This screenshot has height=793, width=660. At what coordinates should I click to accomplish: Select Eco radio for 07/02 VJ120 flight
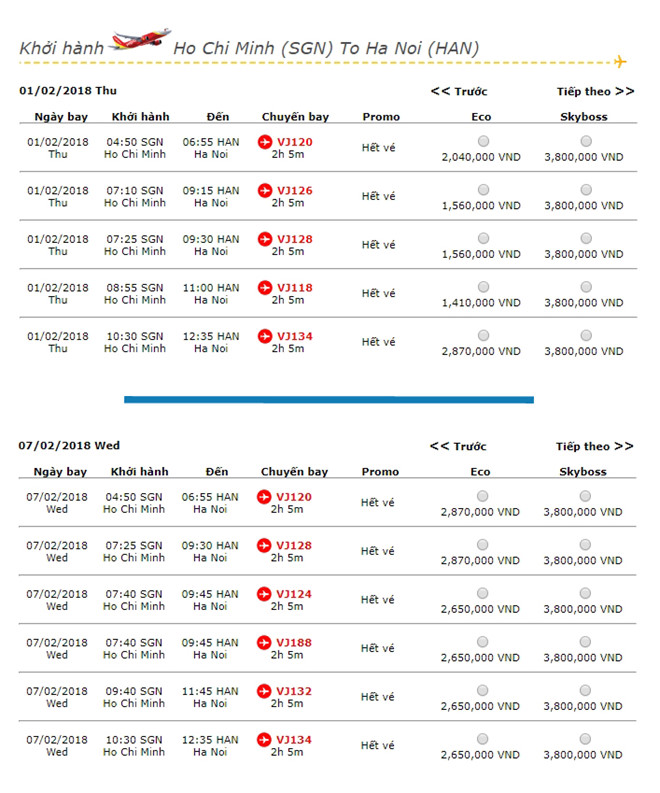click(x=483, y=496)
